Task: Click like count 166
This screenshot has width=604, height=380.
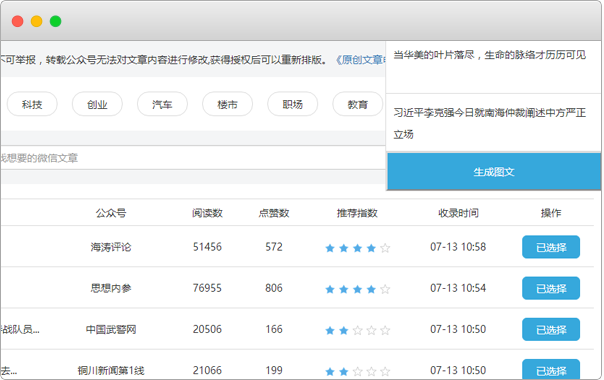Action: (x=274, y=329)
